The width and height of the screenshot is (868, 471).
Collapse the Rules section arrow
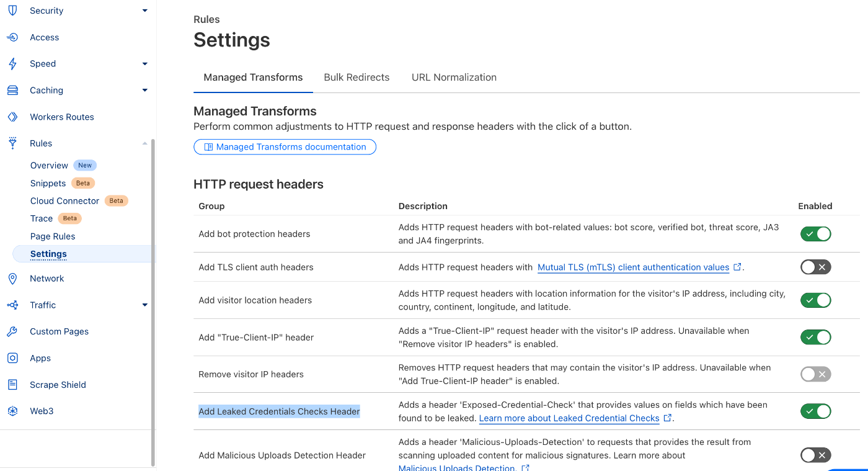[145, 143]
